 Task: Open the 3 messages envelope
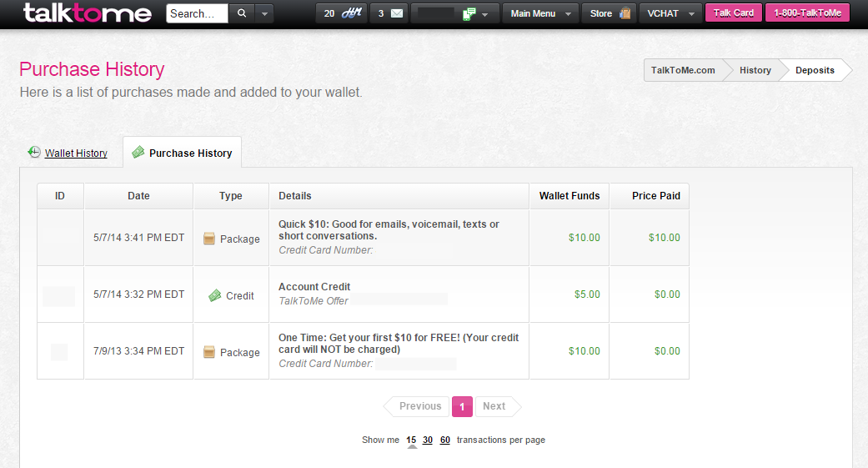tap(389, 13)
